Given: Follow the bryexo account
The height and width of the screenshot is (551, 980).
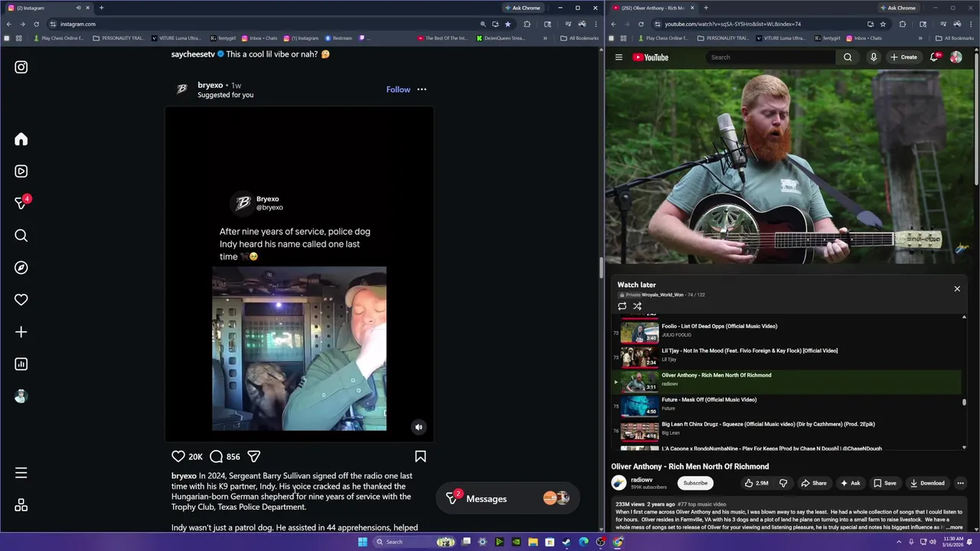Looking at the screenshot, I should 398,90.
